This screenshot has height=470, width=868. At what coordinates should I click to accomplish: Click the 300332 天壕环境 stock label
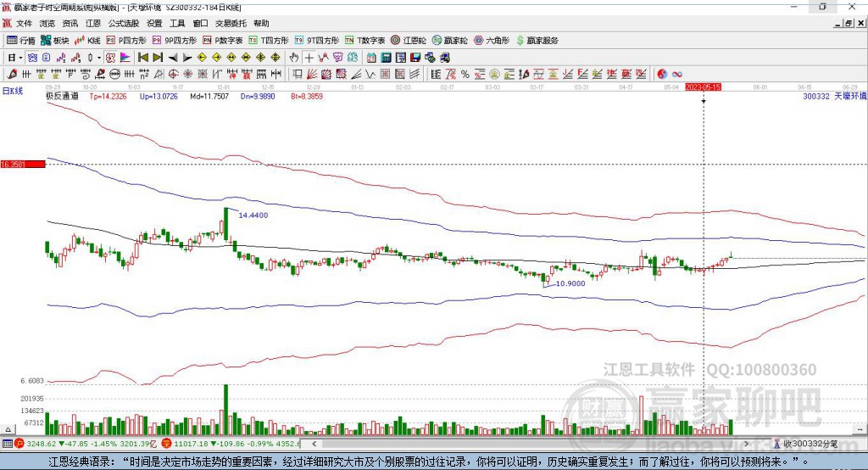pyautogui.click(x=835, y=96)
